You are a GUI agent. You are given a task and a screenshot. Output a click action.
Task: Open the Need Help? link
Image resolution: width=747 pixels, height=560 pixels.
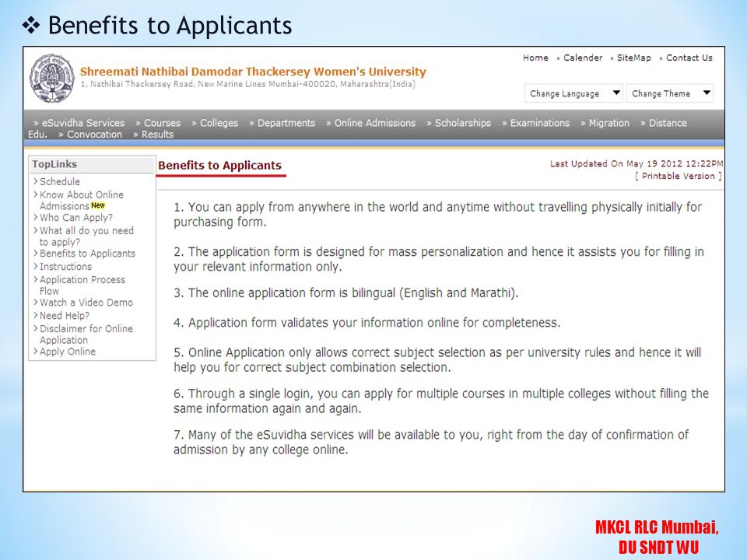(x=65, y=316)
